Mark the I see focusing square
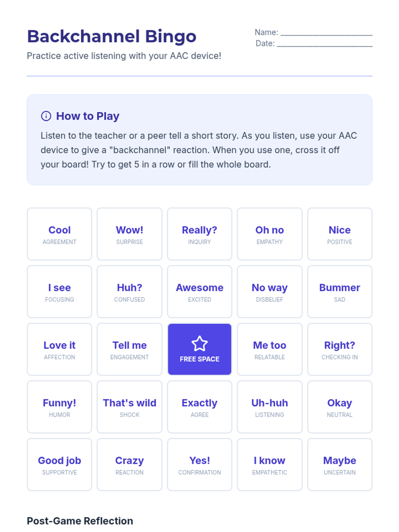 click(60, 292)
